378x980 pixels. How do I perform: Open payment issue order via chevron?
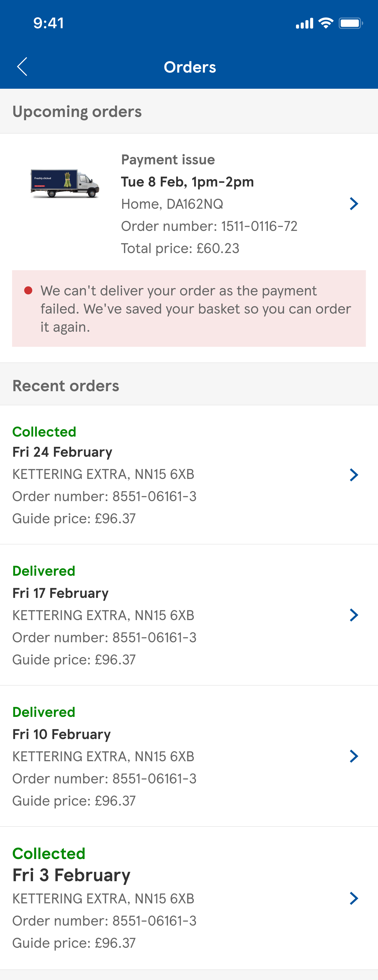point(354,203)
